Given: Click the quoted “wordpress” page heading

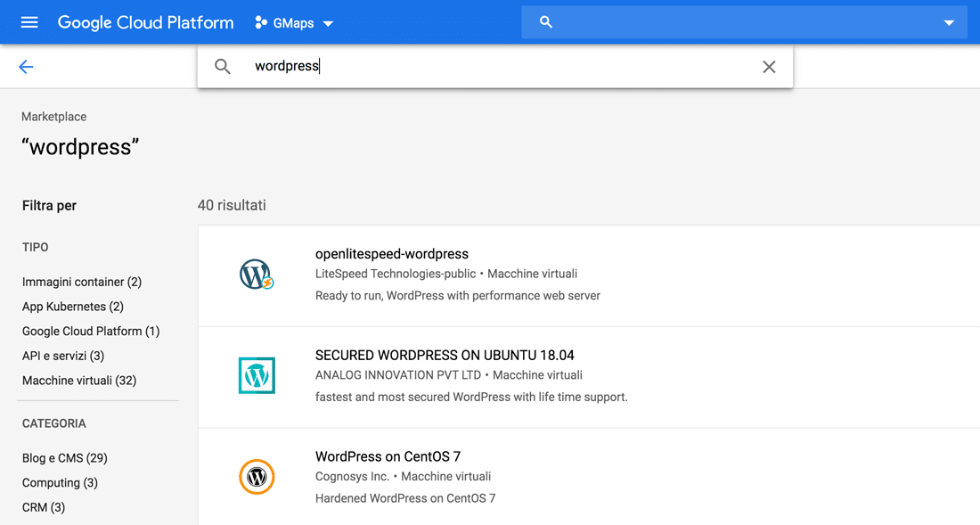Looking at the screenshot, I should (80, 147).
